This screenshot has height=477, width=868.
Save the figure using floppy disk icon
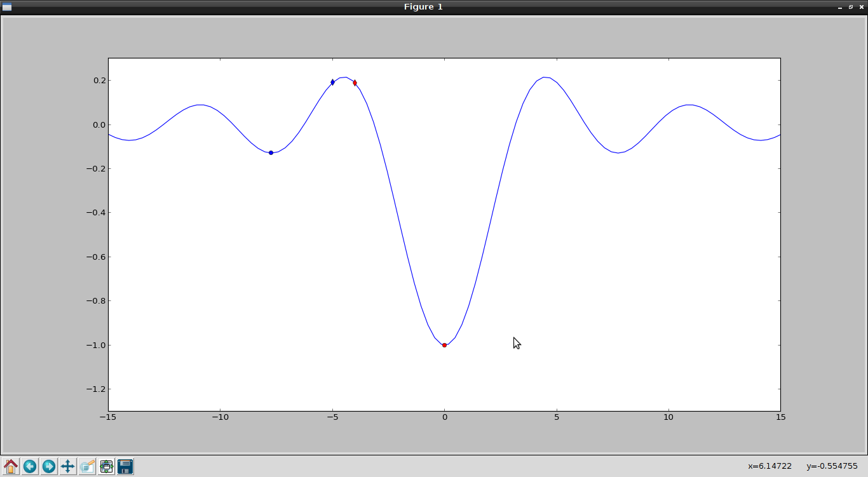point(125,467)
